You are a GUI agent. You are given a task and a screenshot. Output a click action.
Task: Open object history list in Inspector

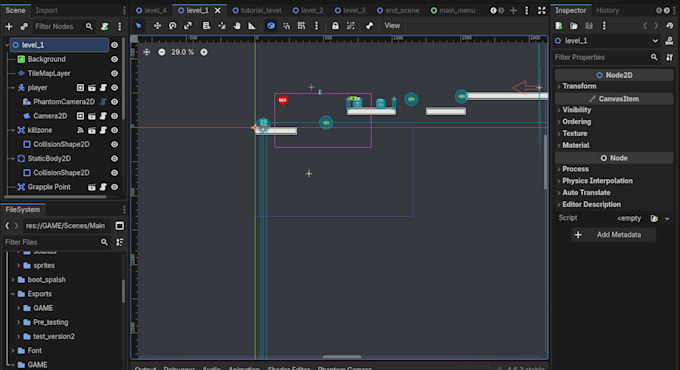coord(670,26)
